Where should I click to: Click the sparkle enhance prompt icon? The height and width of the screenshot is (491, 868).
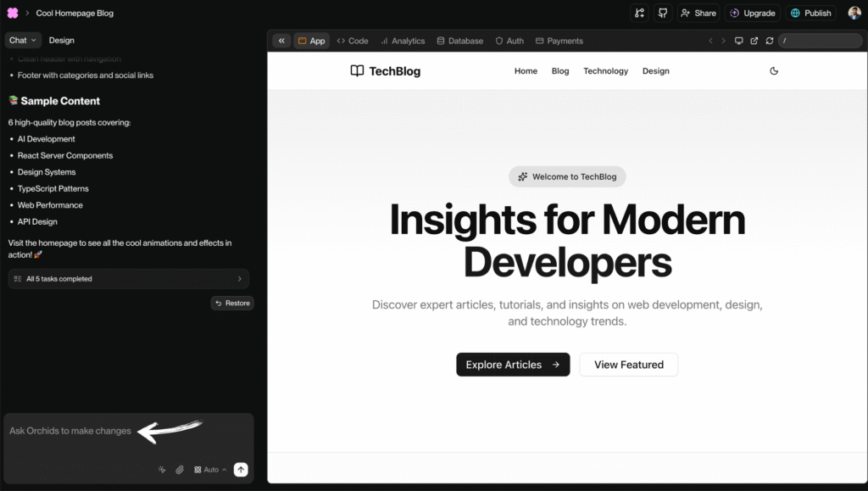(x=162, y=470)
